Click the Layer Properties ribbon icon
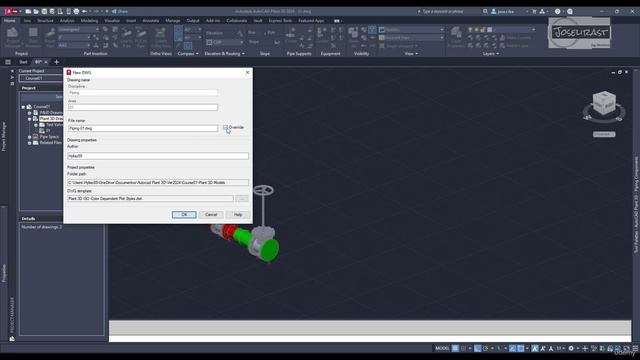 pos(456,37)
